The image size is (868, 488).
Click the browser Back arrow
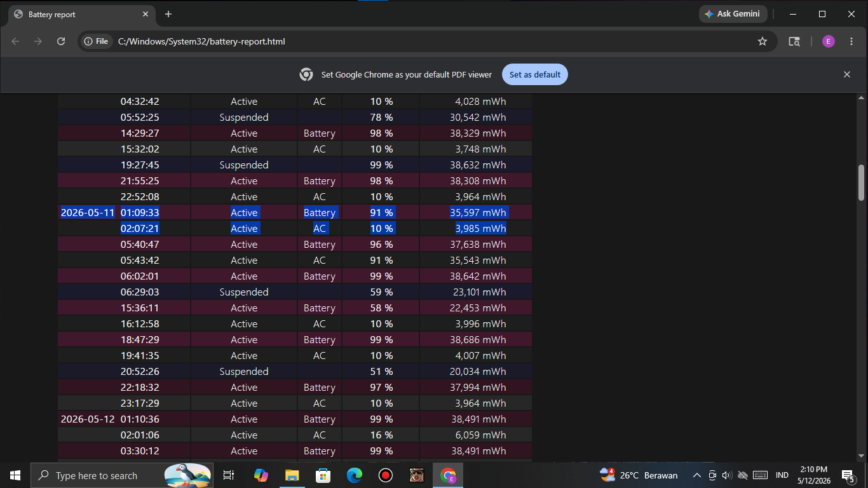click(15, 41)
